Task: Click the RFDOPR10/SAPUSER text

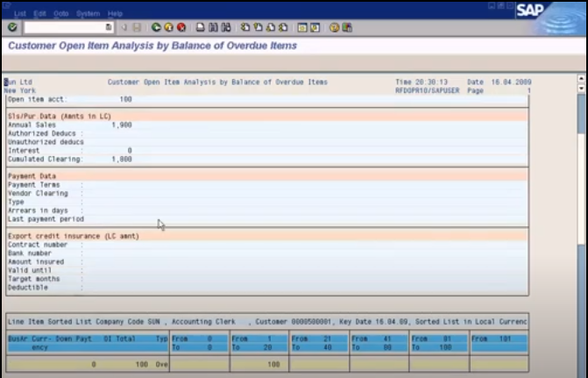Action: pyautogui.click(x=427, y=90)
